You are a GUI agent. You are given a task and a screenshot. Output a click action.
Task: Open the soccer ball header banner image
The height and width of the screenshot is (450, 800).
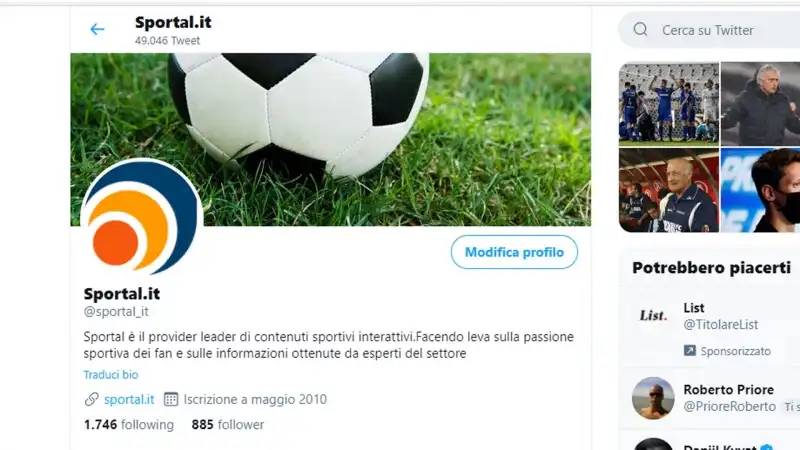pyautogui.click(x=331, y=139)
